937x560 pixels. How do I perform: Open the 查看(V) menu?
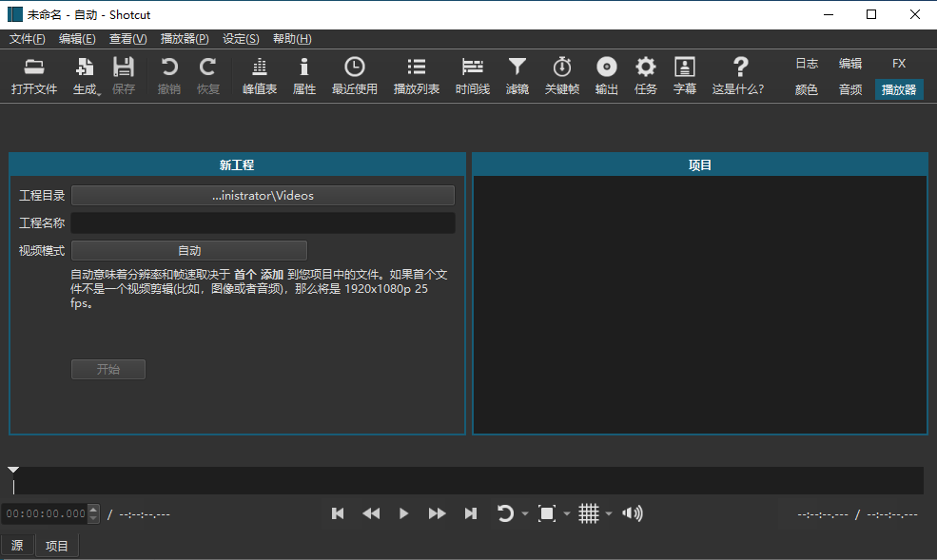(127, 39)
